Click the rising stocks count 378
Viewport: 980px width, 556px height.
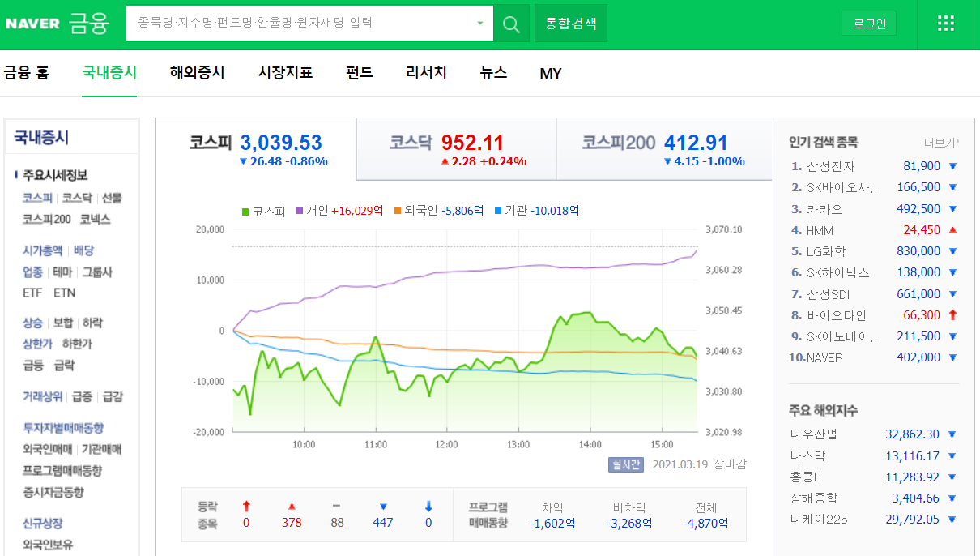click(x=292, y=523)
